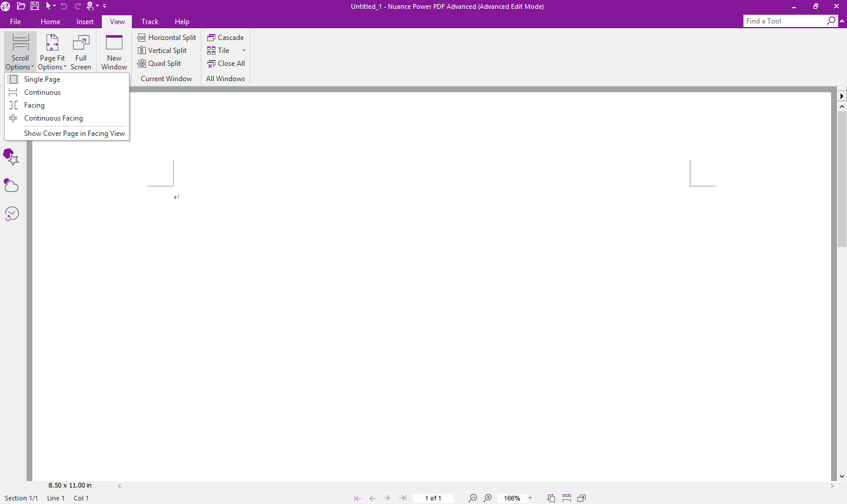Go to last page arrow

tap(403, 498)
